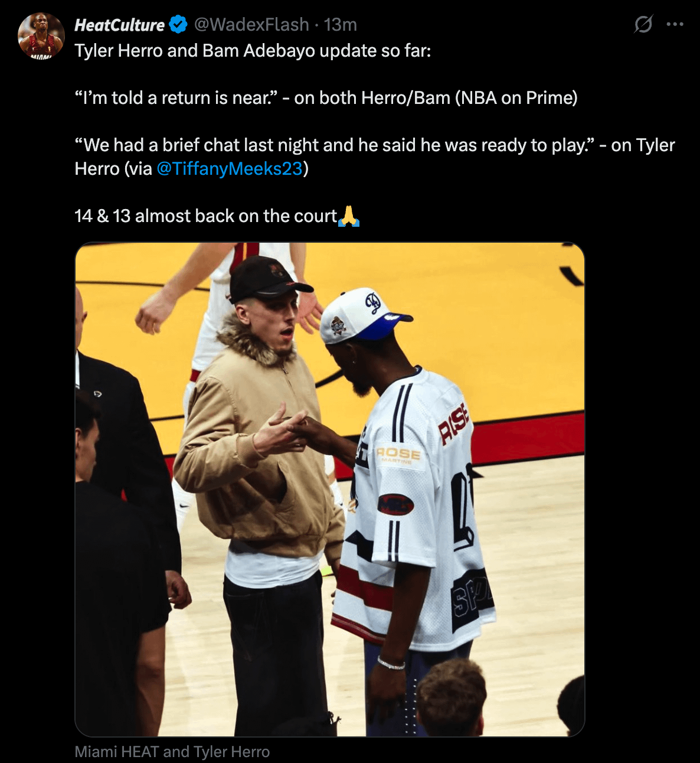Screen dimensions: 700x763
Task: Open the attached courtside photo
Action: (x=330, y=490)
